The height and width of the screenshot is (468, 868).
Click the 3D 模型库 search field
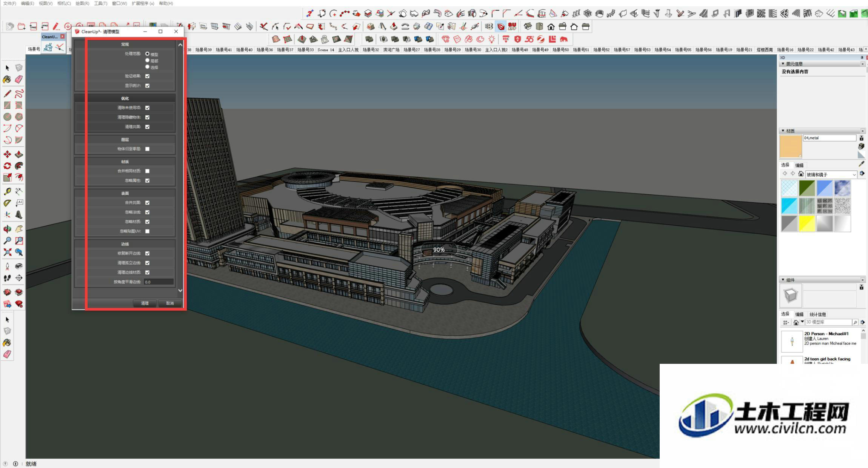coord(828,322)
